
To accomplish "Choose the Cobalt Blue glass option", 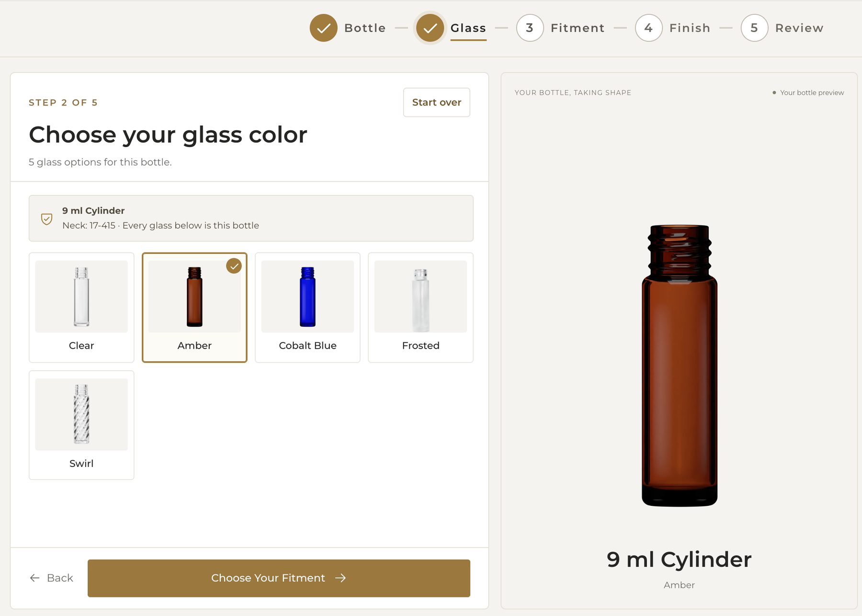I will pyautogui.click(x=307, y=308).
